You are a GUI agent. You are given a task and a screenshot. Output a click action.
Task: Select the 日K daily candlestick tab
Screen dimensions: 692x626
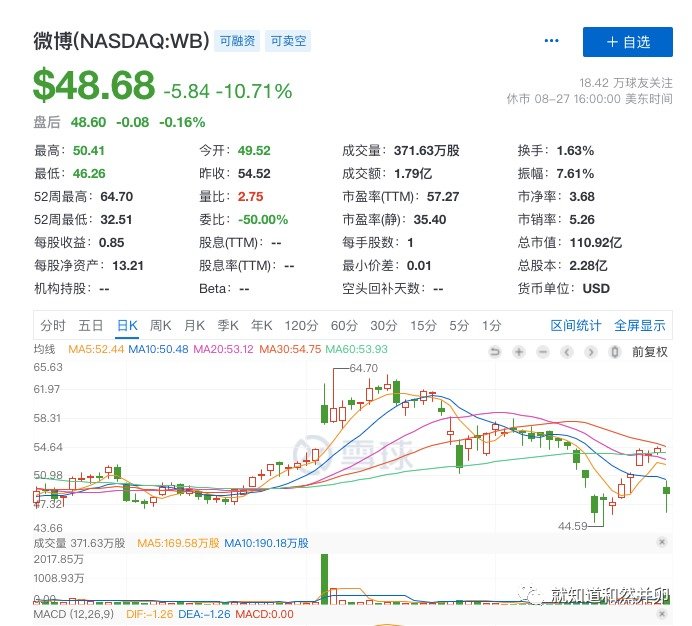click(x=127, y=326)
